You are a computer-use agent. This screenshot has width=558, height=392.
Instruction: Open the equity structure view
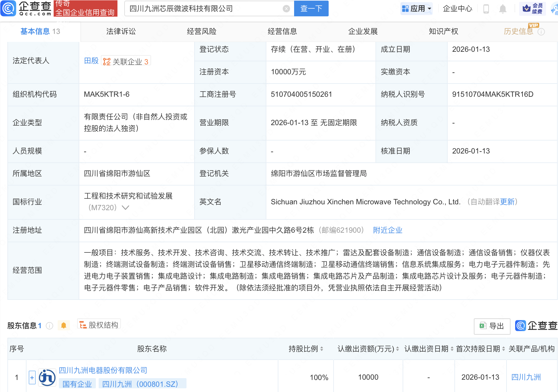pos(99,325)
